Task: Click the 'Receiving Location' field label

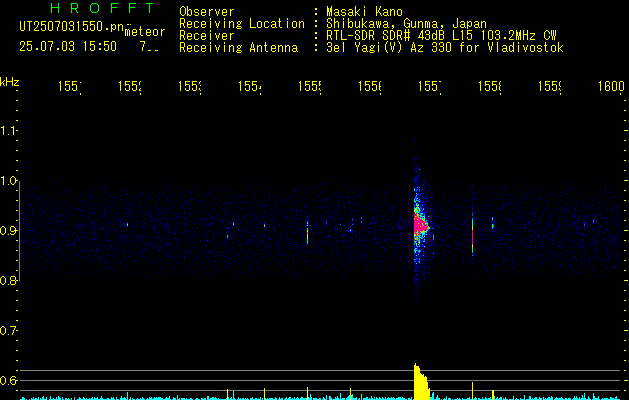Action: coord(242,24)
